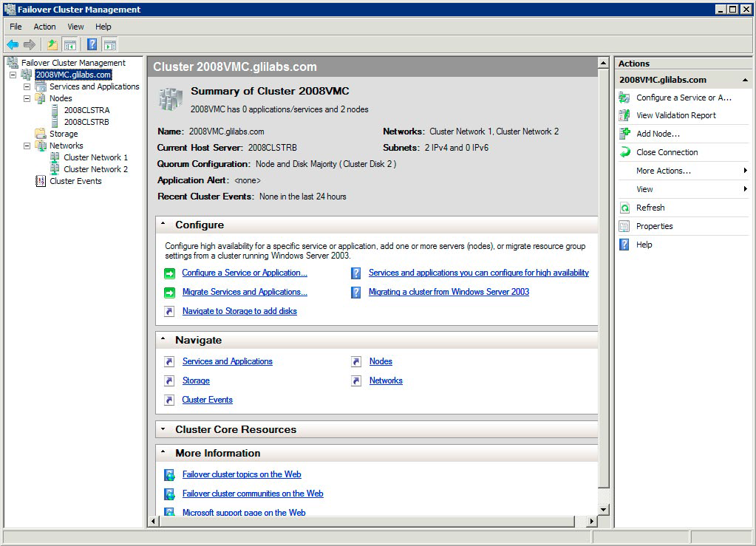Open the File menu
This screenshot has width=756, height=546.
[15, 27]
